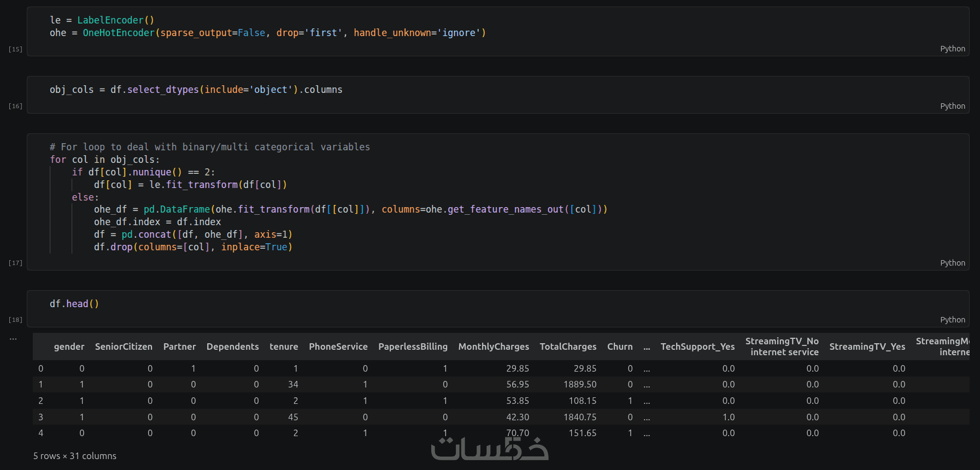Click the comment line in the for-loop cell
This screenshot has height=470, width=980.
pos(209,147)
